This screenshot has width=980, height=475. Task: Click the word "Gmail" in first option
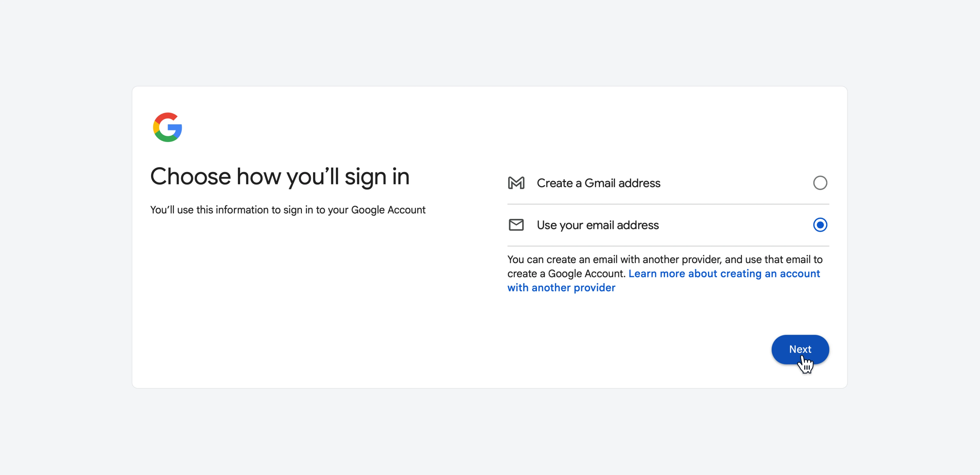(x=600, y=183)
